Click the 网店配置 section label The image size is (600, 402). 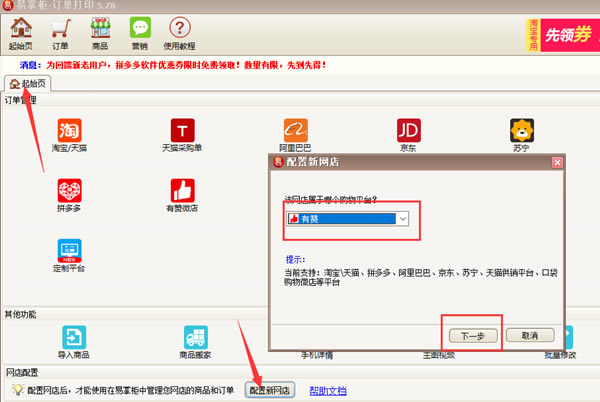coord(22,372)
